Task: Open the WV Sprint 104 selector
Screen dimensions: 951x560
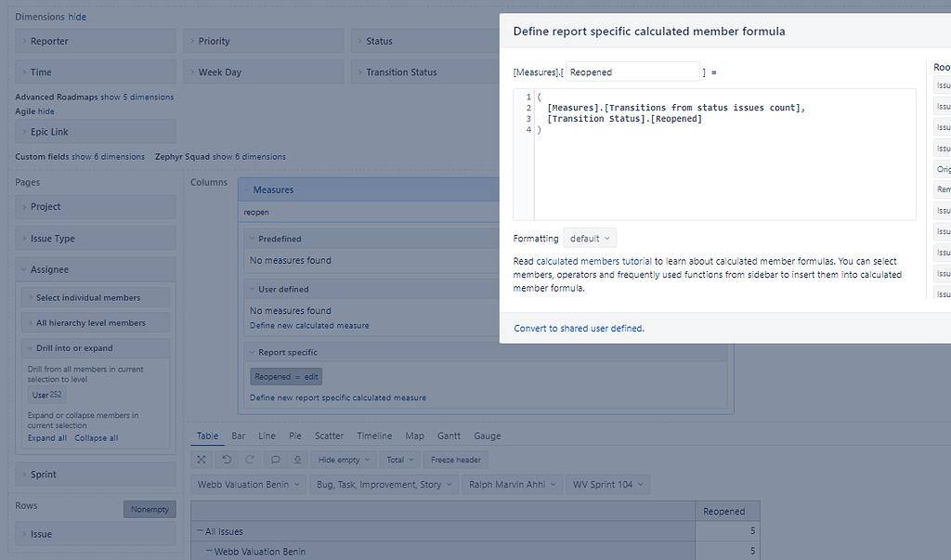Action: (x=607, y=484)
